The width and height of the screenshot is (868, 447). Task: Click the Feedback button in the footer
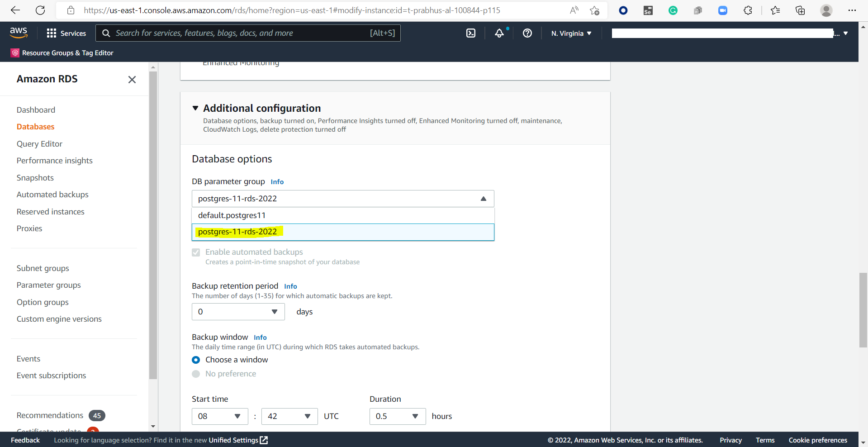[25, 440]
